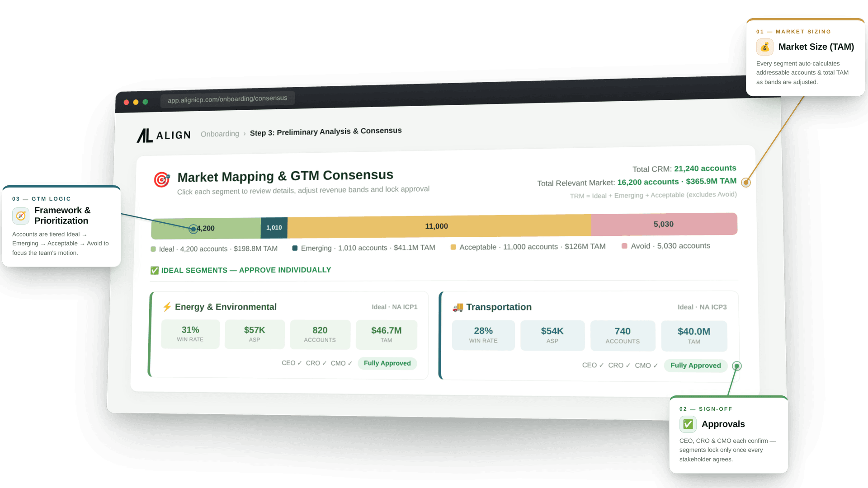Click Avoid · 5,030 accounts legend text

670,246
